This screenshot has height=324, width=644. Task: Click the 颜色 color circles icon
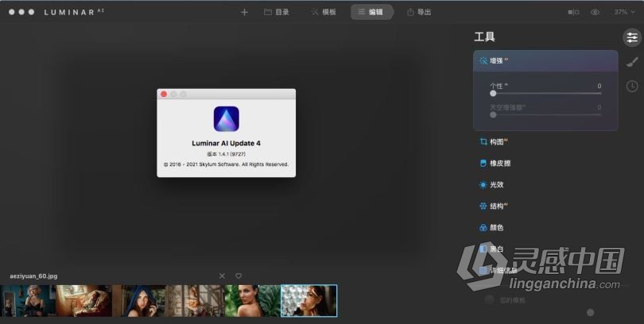[483, 227]
